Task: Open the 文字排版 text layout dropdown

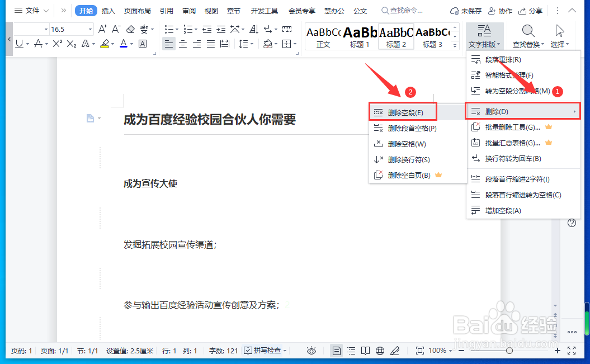Action: [484, 36]
